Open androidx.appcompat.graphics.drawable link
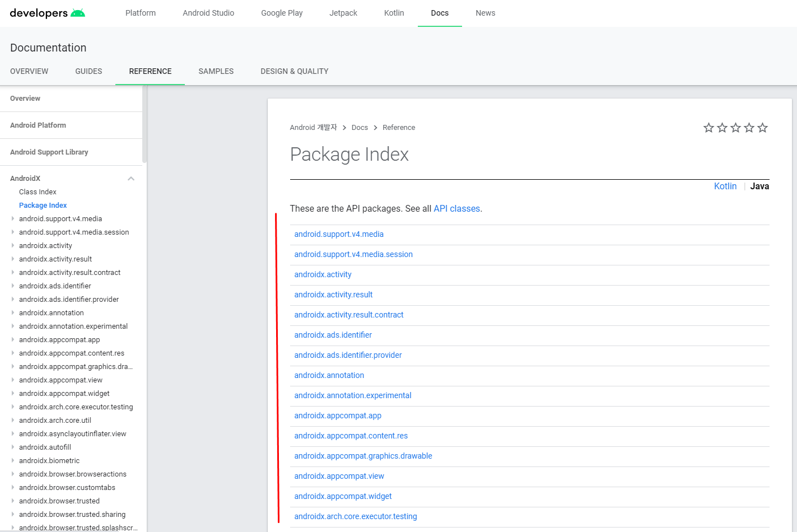 pyautogui.click(x=363, y=456)
